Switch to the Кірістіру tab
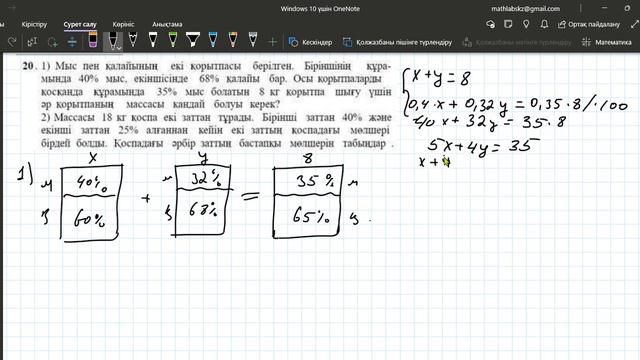The height and width of the screenshot is (360, 640). (x=34, y=24)
